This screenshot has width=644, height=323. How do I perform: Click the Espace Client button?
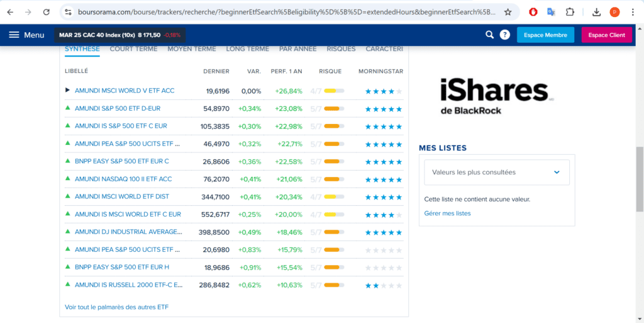tap(607, 35)
